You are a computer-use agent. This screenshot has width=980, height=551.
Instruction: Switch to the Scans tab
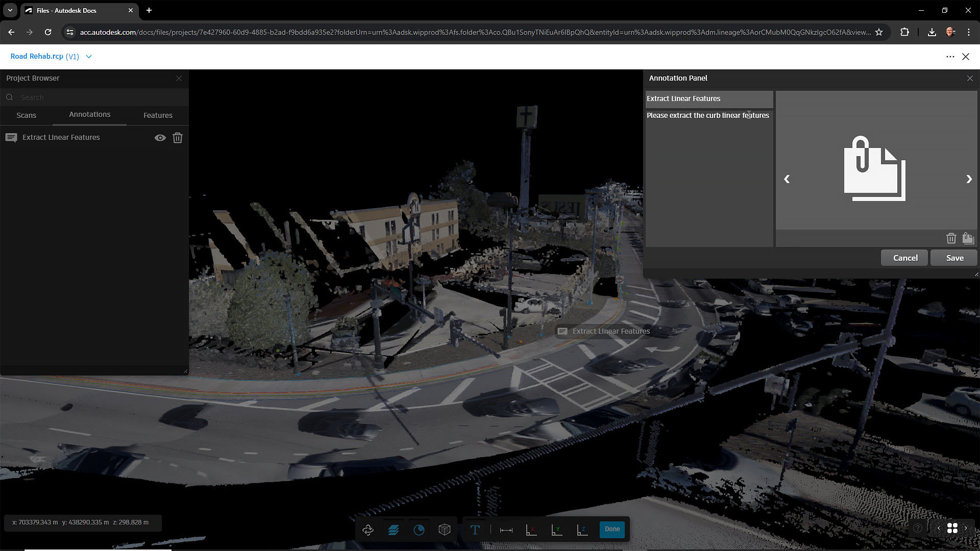pyautogui.click(x=26, y=115)
